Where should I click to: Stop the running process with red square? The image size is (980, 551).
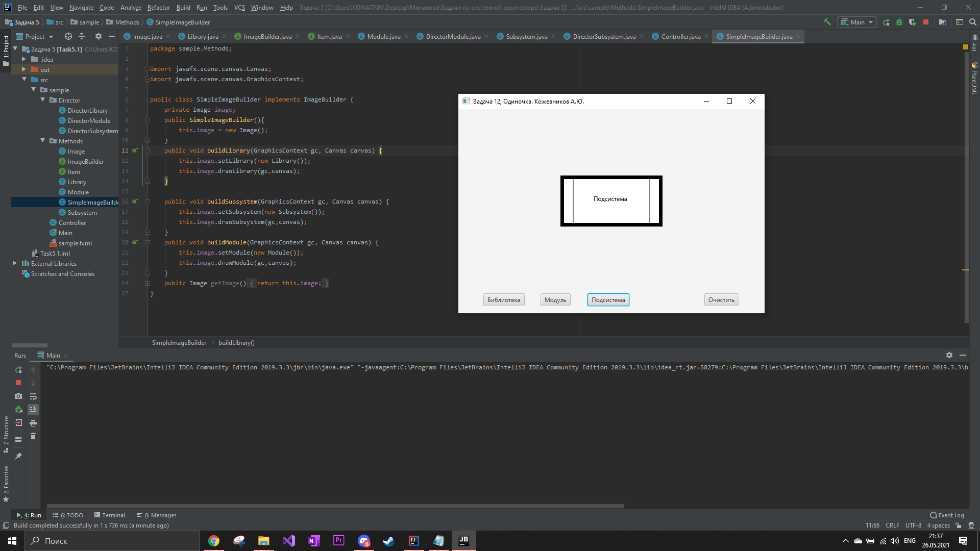point(926,22)
